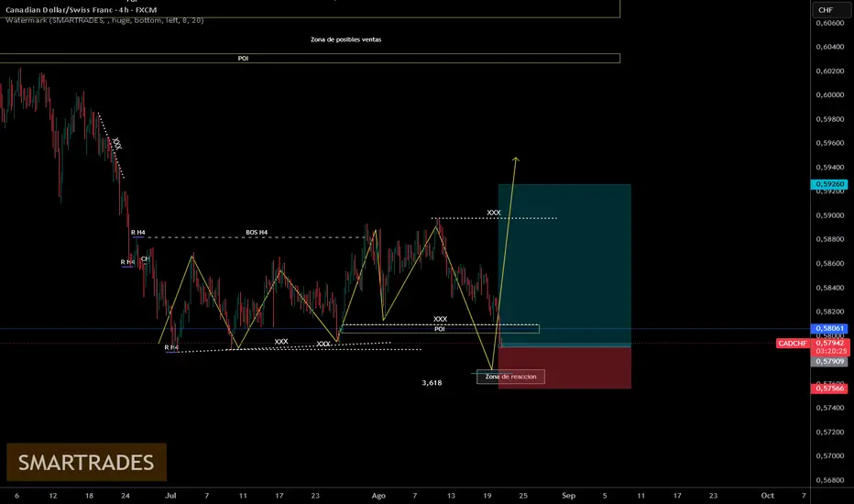The height and width of the screenshot is (504, 854).
Task: Select the green take-profit zone of long position
Action: (x=564, y=266)
